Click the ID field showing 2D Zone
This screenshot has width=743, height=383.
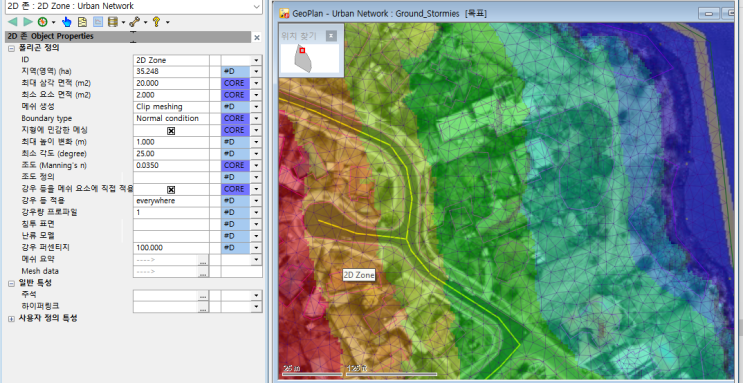click(x=171, y=60)
